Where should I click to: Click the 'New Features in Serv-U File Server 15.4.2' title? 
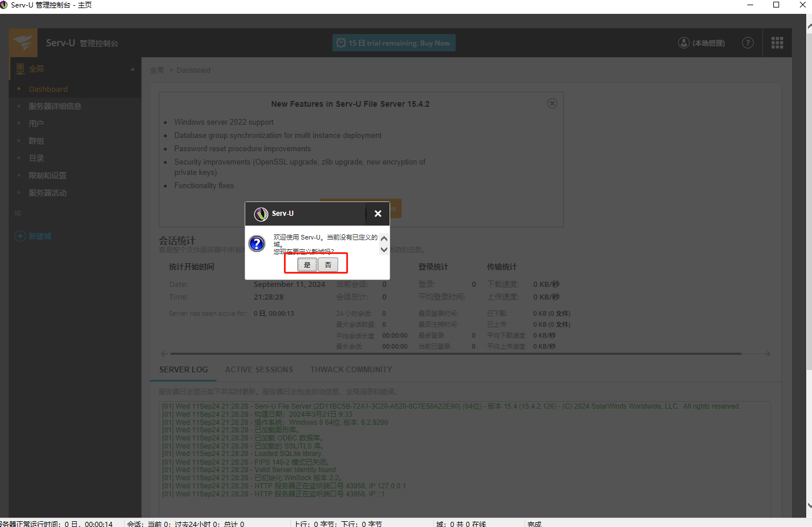pos(350,104)
